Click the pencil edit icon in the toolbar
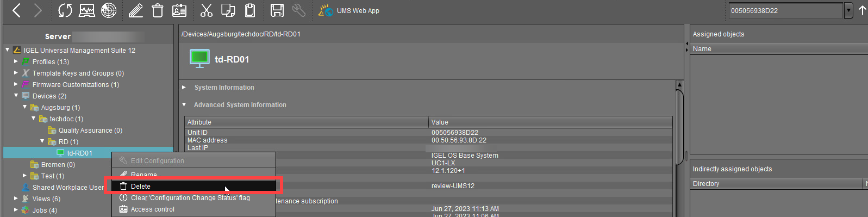The image size is (868, 217). click(136, 10)
